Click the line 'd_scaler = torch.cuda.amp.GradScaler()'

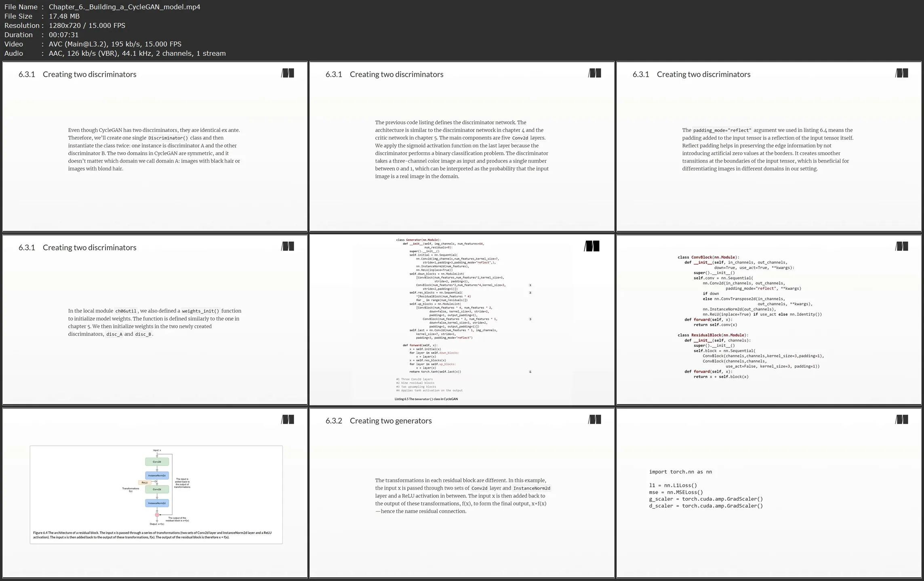(706, 506)
